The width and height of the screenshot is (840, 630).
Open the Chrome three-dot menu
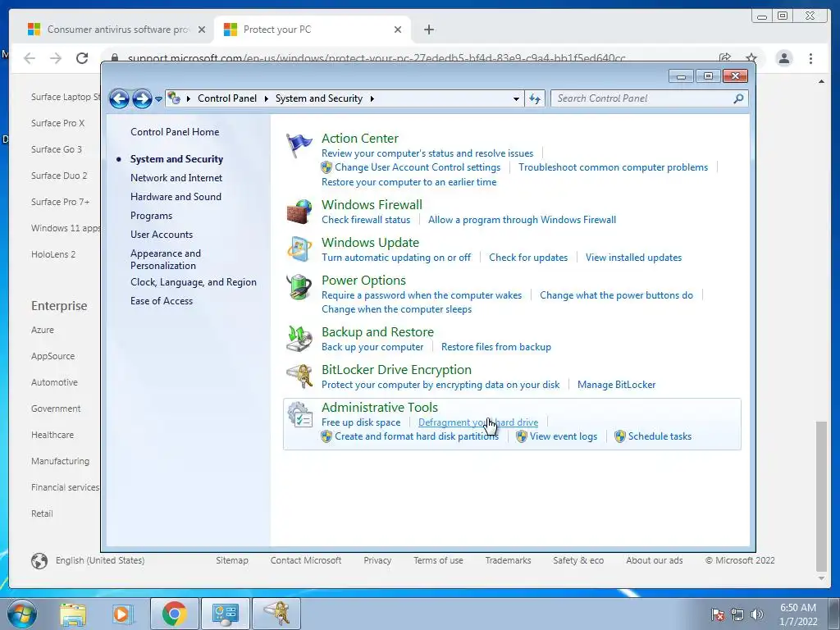(x=810, y=58)
